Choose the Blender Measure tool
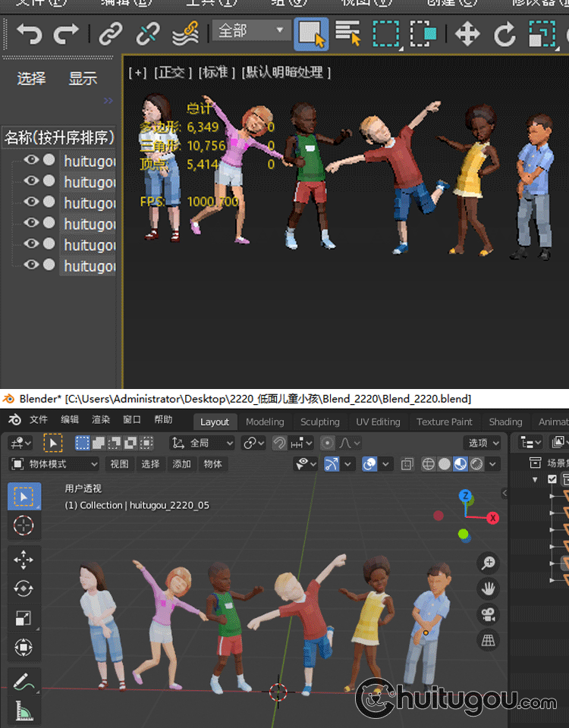Image resolution: width=569 pixels, height=728 pixels. tap(24, 711)
